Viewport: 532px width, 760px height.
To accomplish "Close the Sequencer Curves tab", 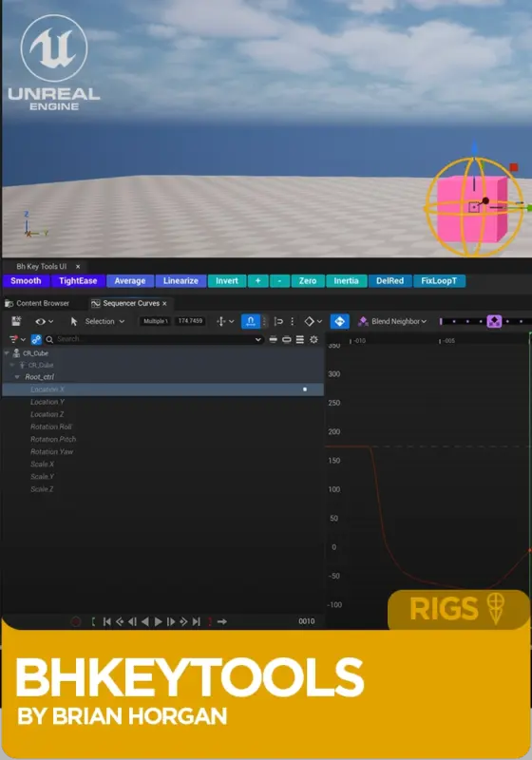I will 164,303.
